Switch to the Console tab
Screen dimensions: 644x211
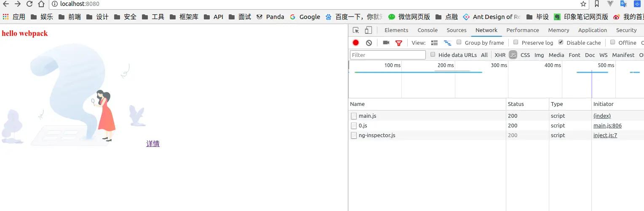pyautogui.click(x=428, y=30)
